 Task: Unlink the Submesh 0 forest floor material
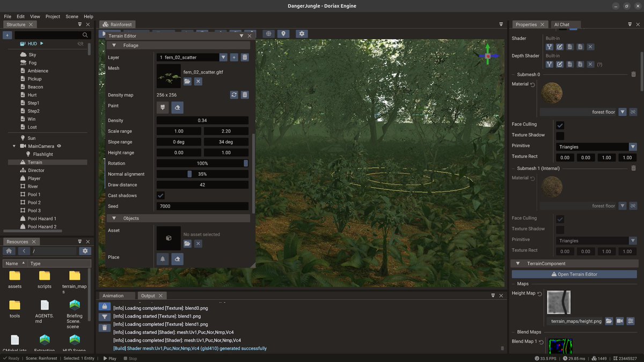click(633, 112)
